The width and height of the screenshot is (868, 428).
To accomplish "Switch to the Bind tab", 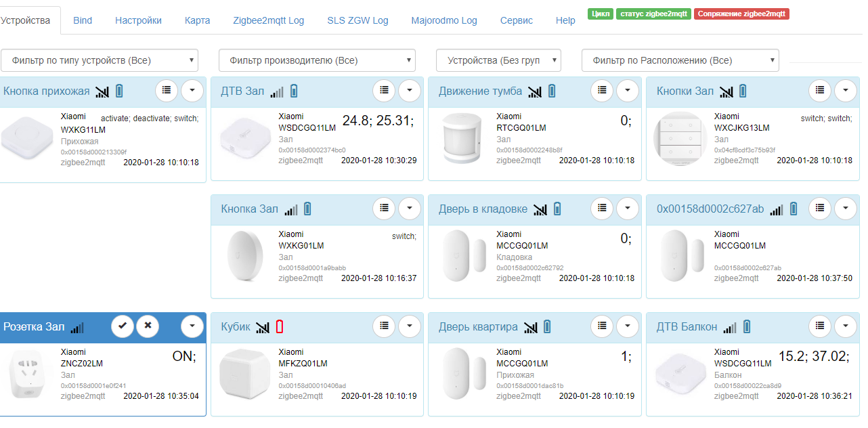I will pyautogui.click(x=83, y=20).
